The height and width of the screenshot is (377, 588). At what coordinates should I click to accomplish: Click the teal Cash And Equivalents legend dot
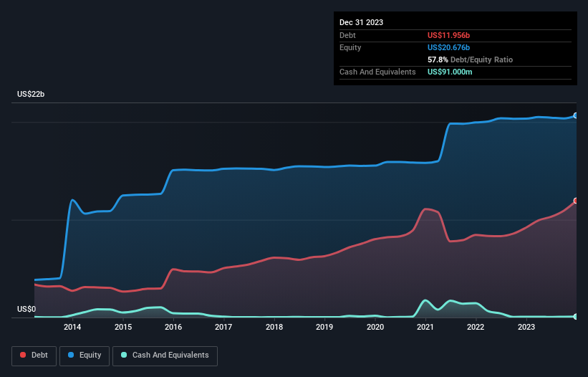point(124,355)
